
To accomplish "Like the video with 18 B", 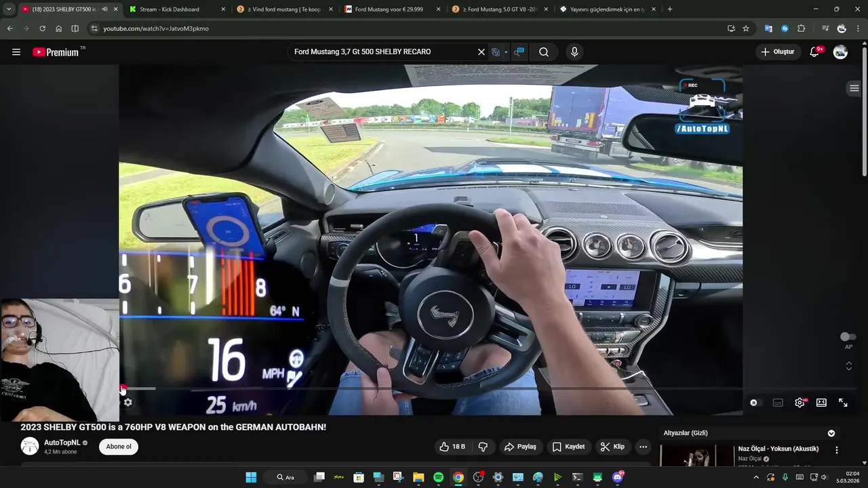I will [x=452, y=447].
